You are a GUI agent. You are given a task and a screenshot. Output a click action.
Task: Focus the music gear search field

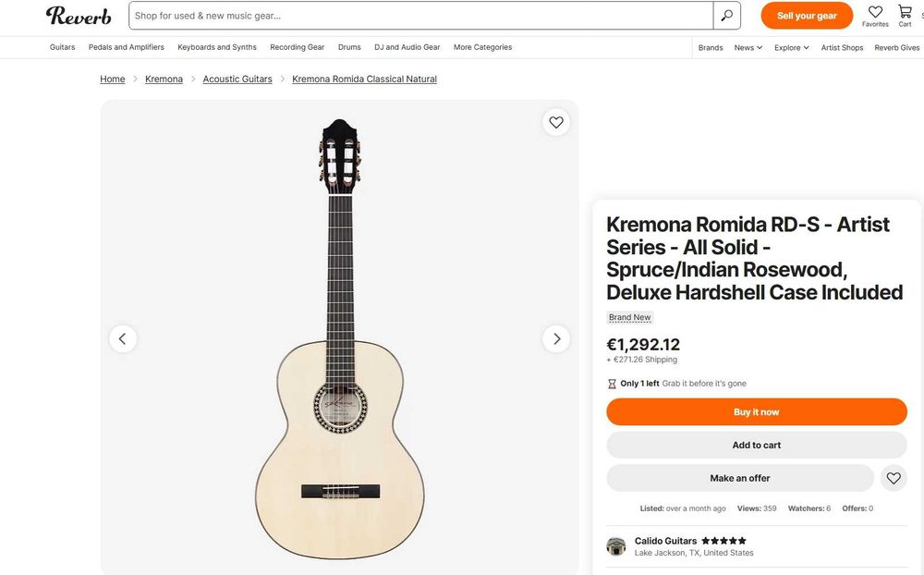[x=420, y=16]
